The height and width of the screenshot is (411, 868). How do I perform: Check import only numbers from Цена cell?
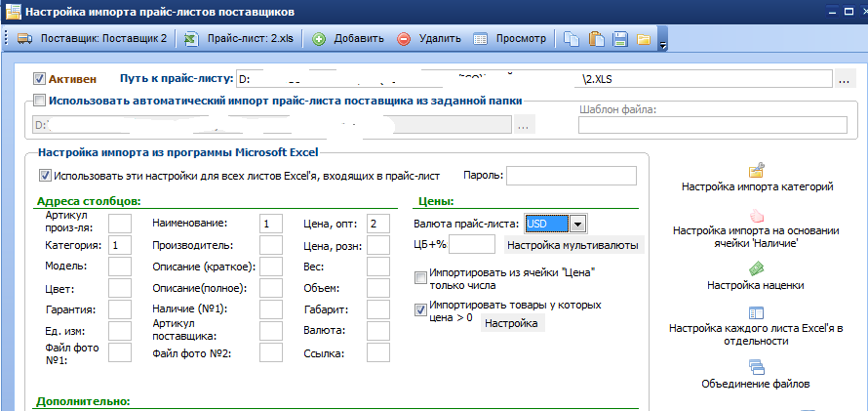coord(420,277)
